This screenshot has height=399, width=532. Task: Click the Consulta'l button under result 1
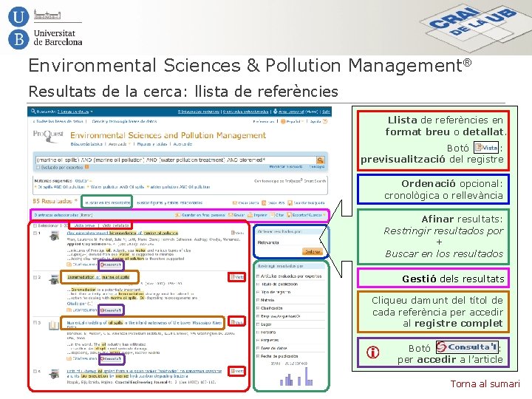coord(111,265)
